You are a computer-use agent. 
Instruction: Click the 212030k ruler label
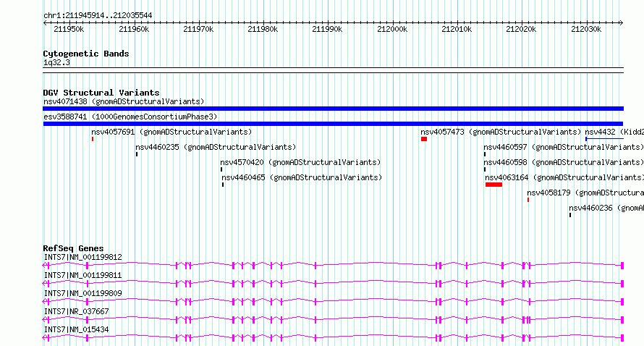tap(586, 29)
